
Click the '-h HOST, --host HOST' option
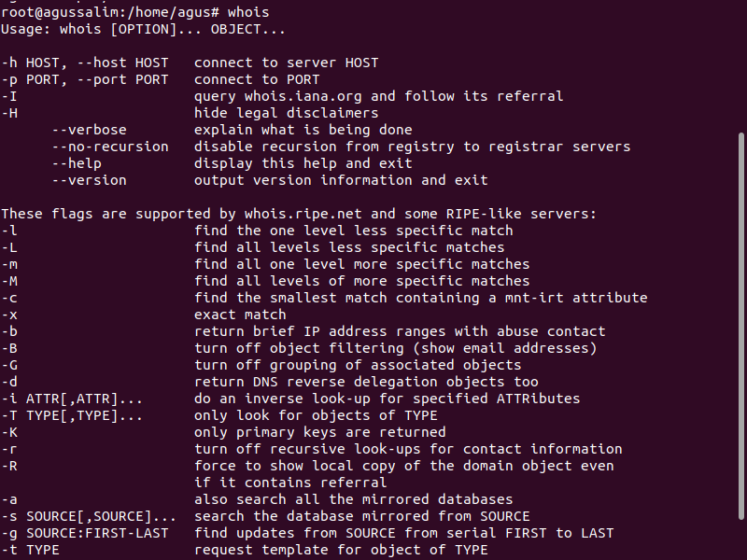[x=85, y=63]
